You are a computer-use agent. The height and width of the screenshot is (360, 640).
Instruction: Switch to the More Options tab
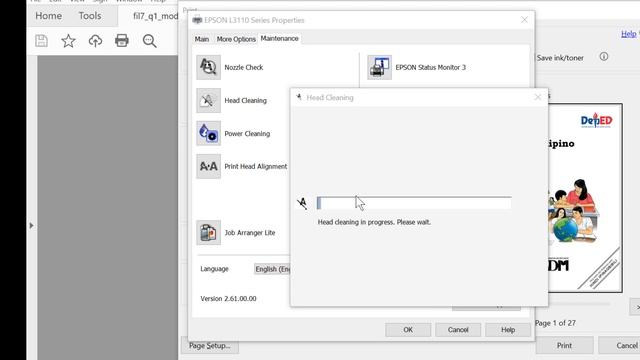pos(236,39)
